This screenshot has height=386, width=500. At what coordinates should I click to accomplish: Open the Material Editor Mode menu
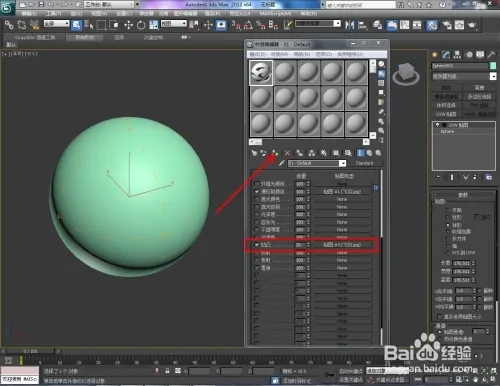258,54
